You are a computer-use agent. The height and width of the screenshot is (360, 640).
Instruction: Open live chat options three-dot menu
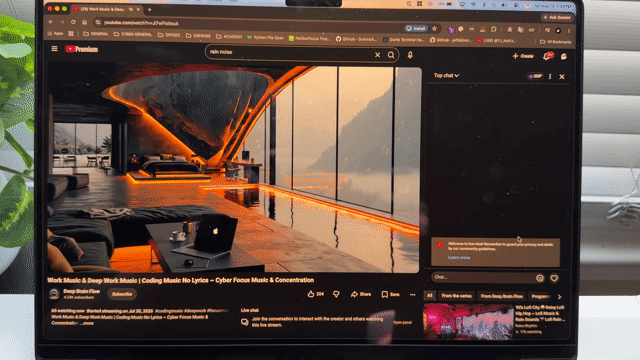(x=550, y=76)
